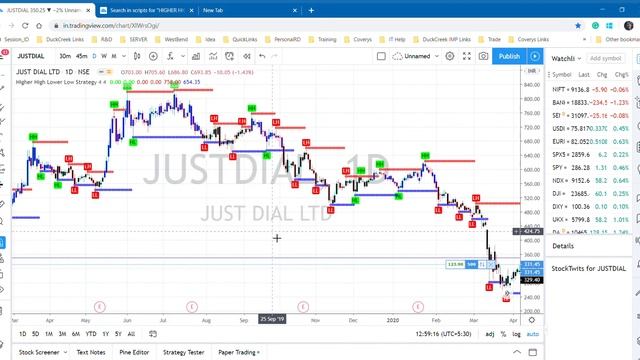Image resolution: width=640 pixels, height=360 pixels.
Task: Set range to YTD
Action: click(x=91, y=334)
